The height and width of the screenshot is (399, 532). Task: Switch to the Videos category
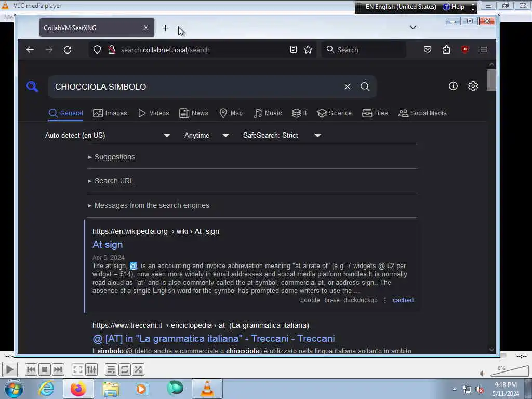pyautogui.click(x=153, y=113)
